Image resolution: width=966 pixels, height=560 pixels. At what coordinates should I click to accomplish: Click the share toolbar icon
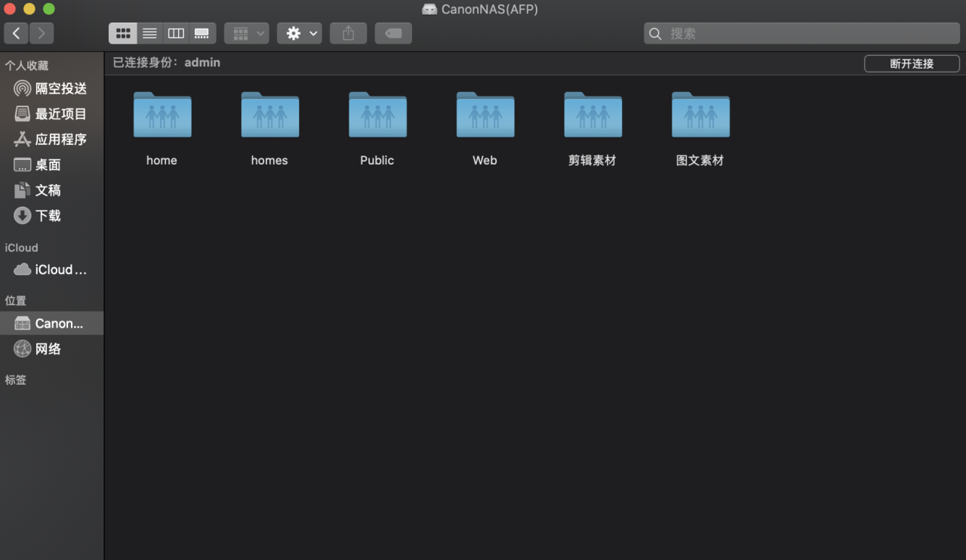(348, 33)
